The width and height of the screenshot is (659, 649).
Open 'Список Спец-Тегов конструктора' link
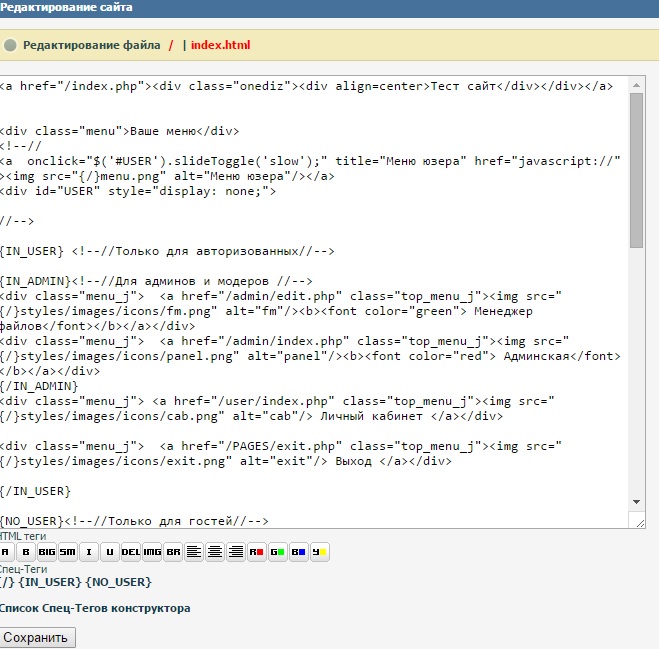click(x=95, y=608)
